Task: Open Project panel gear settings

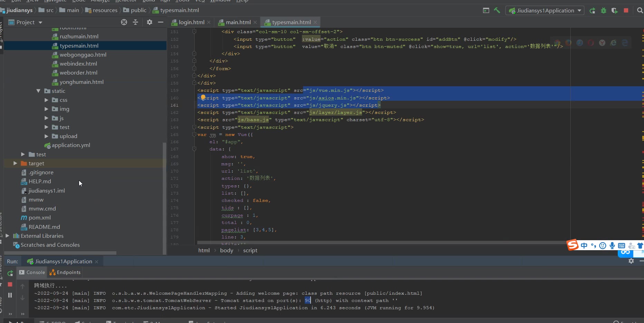Action: pyautogui.click(x=149, y=22)
